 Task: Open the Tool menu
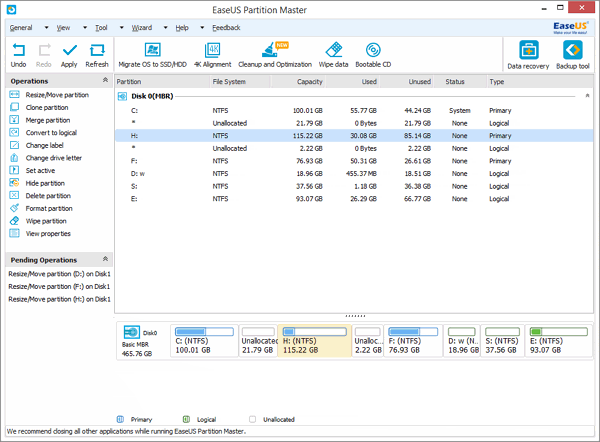(101, 28)
